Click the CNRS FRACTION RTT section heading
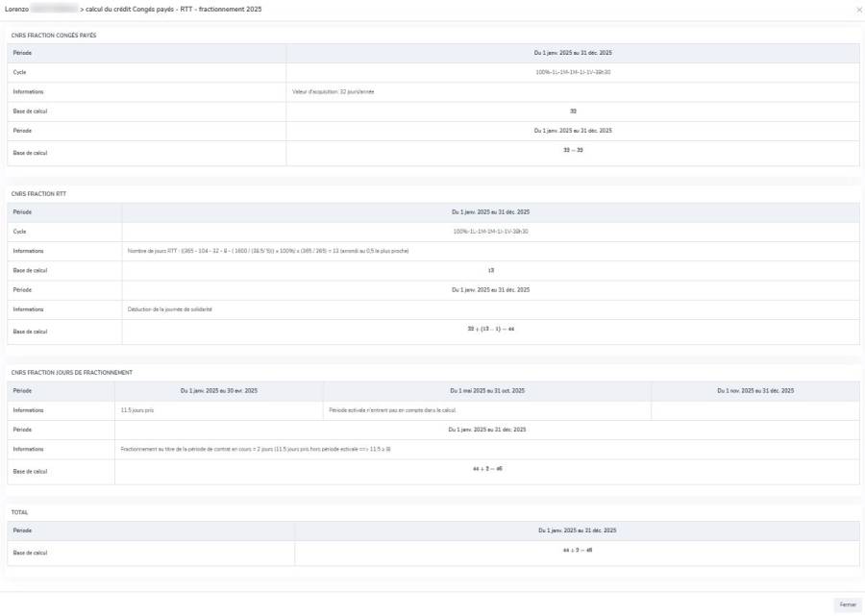The width and height of the screenshot is (865, 616). coord(38,194)
